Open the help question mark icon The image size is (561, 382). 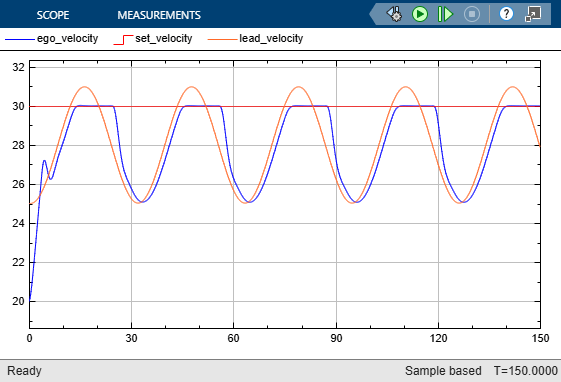(x=506, y=14)
